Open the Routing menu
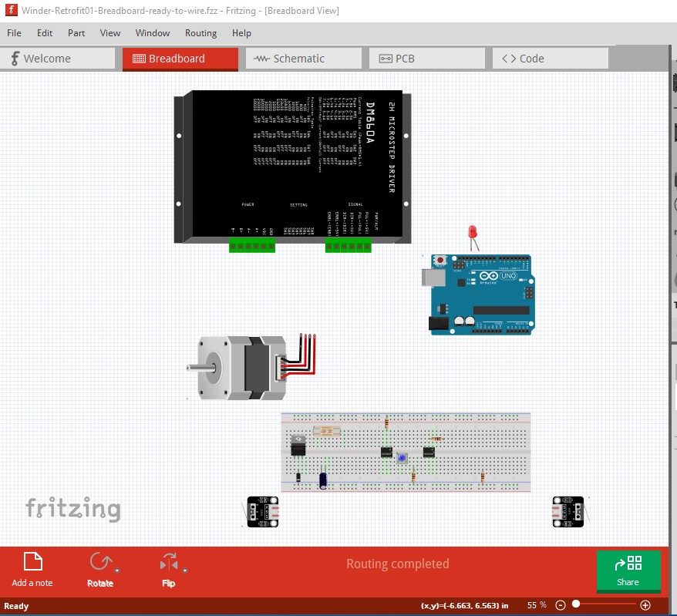The image size is (677, 616). tap(200, 33)
